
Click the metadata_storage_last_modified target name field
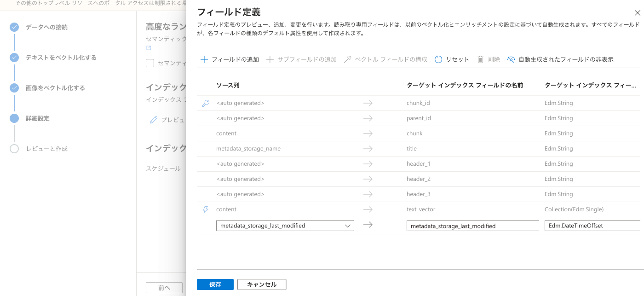[x=473, y=226]
